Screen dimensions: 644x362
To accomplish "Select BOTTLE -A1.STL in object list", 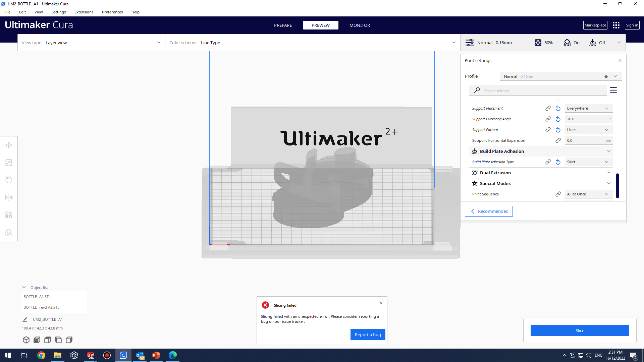I will click(x=37, y=297).
